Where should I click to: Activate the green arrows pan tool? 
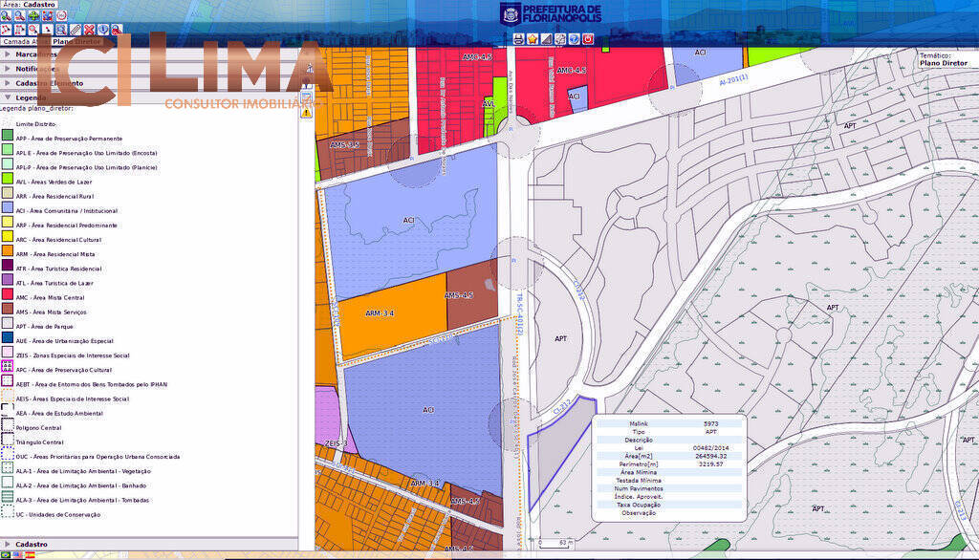click(x=33, y=16)
